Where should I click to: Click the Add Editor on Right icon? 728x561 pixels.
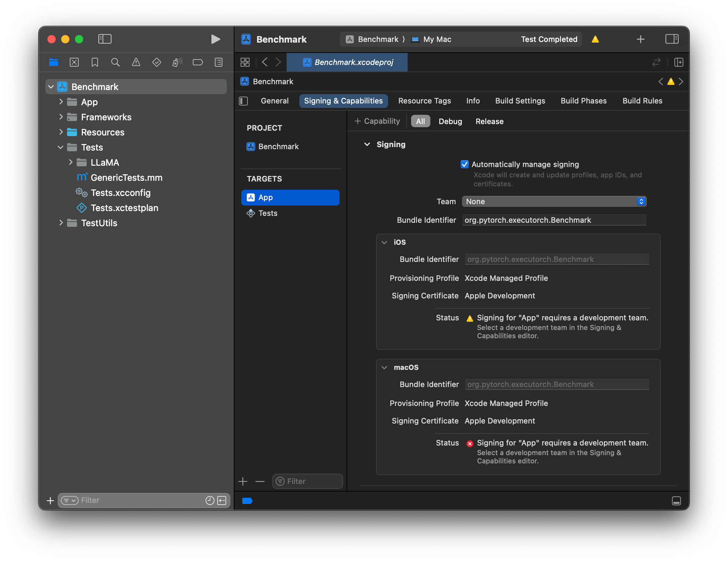[679, 62]
